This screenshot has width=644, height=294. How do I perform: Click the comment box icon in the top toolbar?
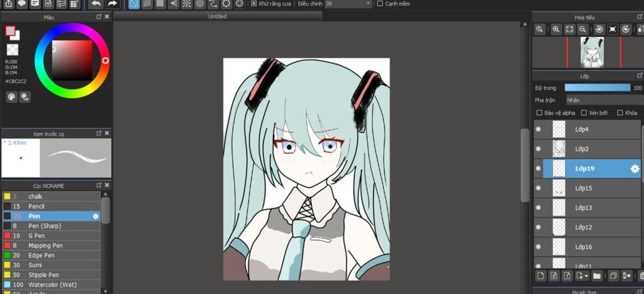coord(35,4)
